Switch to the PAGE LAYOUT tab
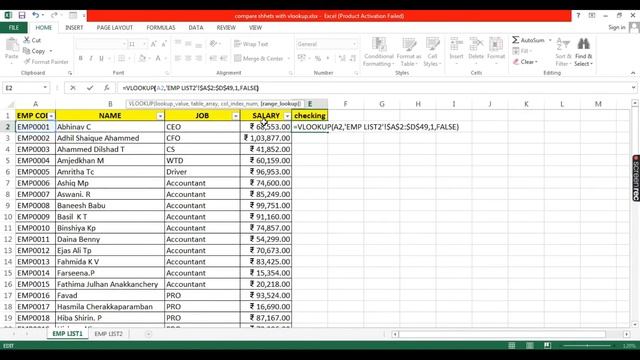Screen dimensions: 640x360 coord(115,27)
